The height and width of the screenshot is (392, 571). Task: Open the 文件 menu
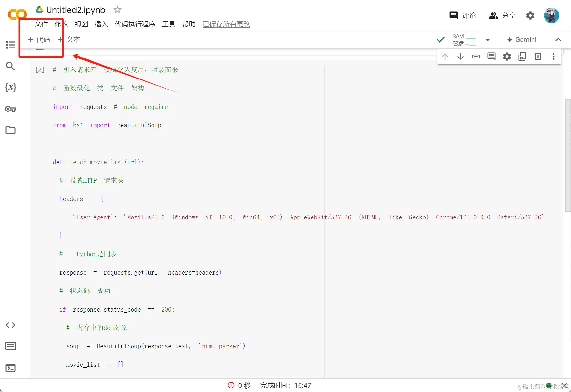(41, 24)
